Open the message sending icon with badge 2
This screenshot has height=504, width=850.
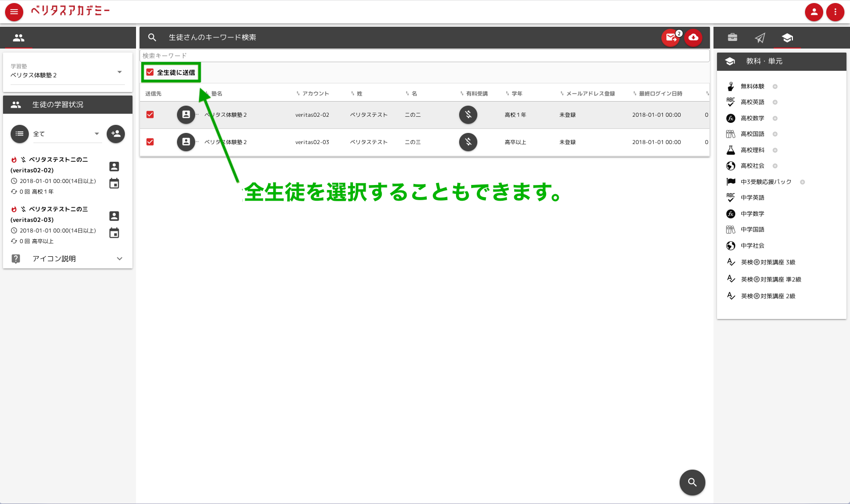point(670,37)
